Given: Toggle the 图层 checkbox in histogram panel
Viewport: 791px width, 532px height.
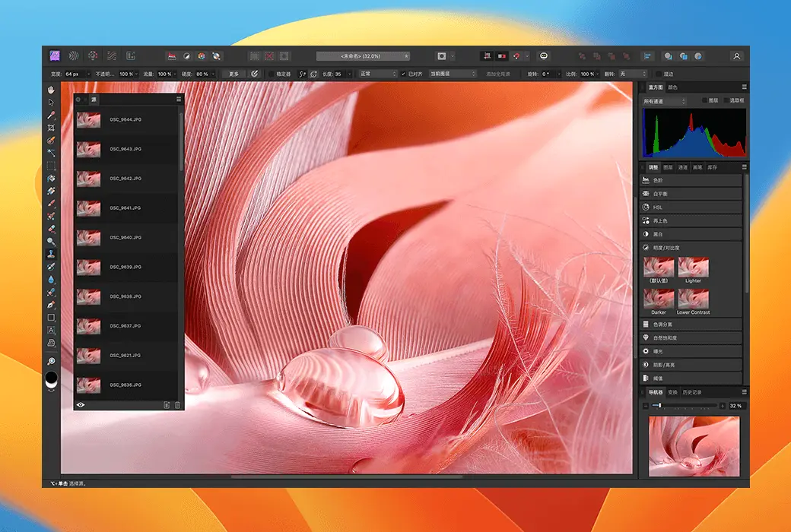Looking at the screenshot, I should (705, 100).
